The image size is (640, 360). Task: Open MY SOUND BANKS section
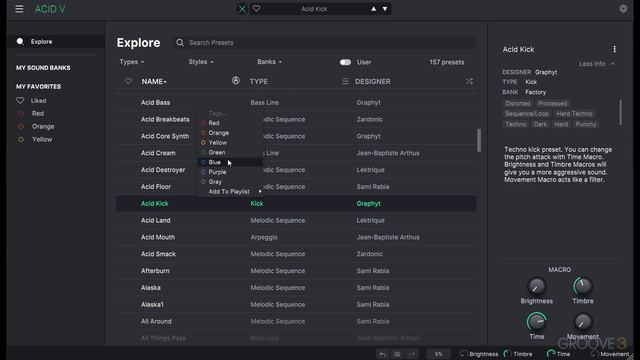tap(43, 68)
